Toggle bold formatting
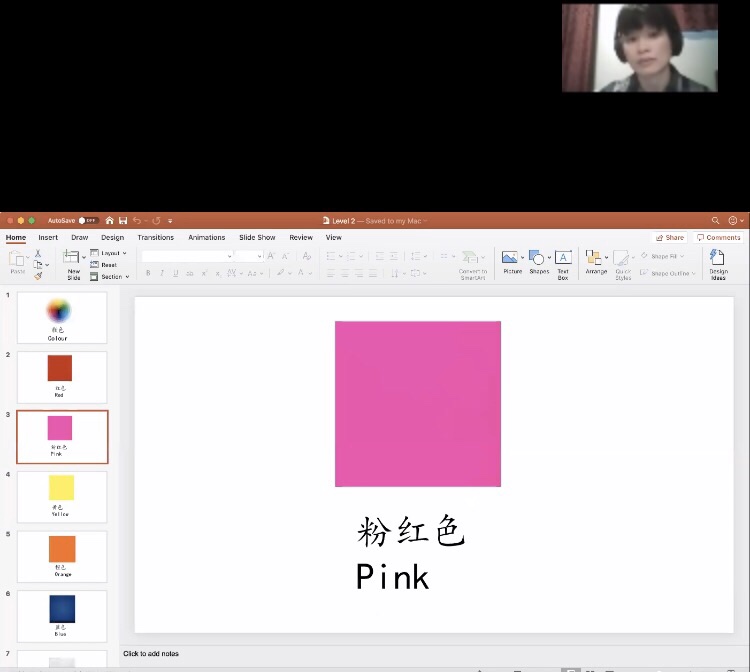The image size is (750, 672). coord(148,273)
